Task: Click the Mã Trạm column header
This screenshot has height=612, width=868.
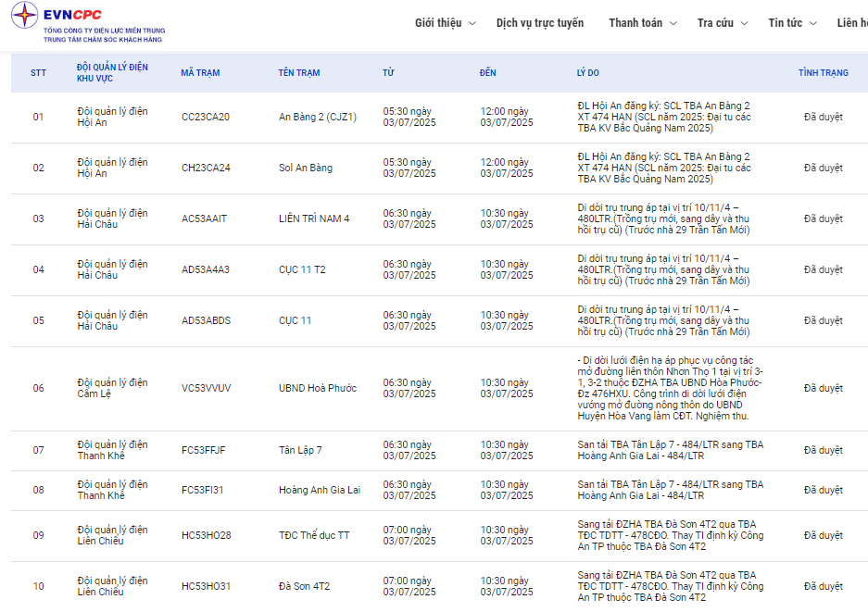Action: [200, 73]
